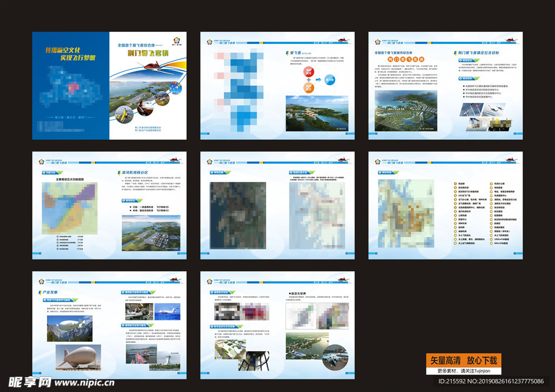The width and height of the screenshot is (555, 392).
Task: Click the legend item '航空俱乐部'
Action: pyautogui.click(x=462, y=188)
